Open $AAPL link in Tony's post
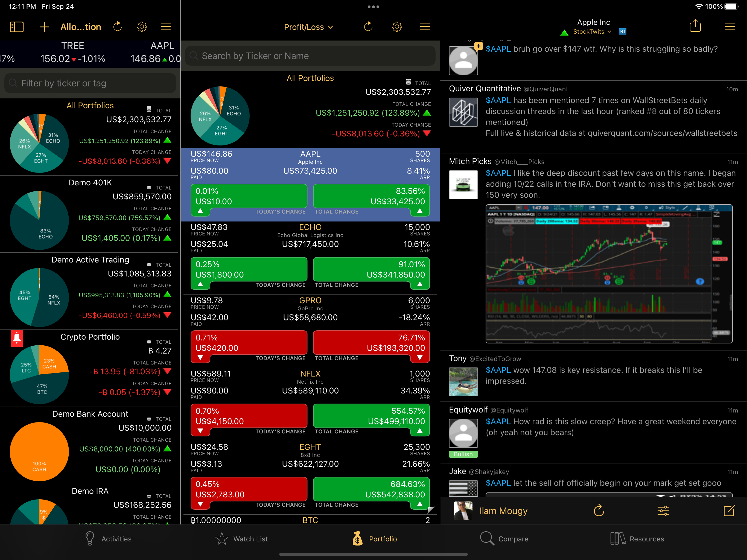This screenshot has width=747, height=560. tap(498, 370)
